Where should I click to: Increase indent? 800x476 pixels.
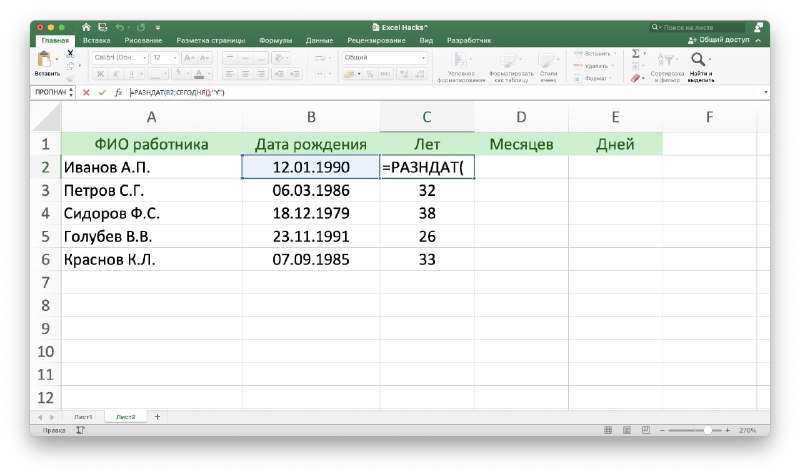(x=294, y=74)
